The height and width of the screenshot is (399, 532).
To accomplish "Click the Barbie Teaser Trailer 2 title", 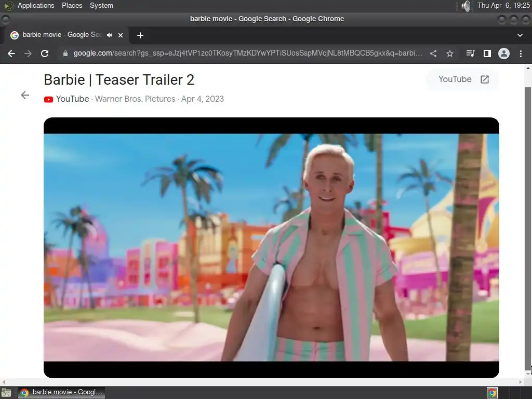I will (x=119, y=79).
